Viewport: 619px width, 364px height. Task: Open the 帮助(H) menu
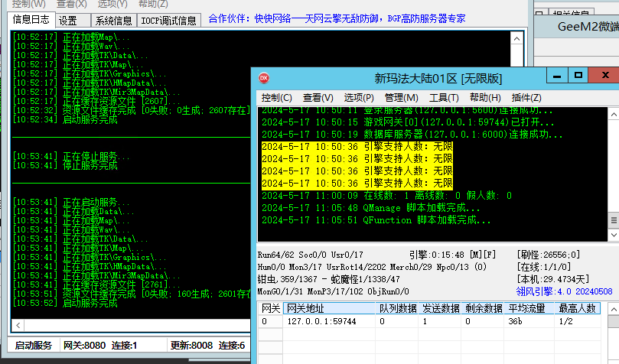pyautogui.click(x=485, y=98)
